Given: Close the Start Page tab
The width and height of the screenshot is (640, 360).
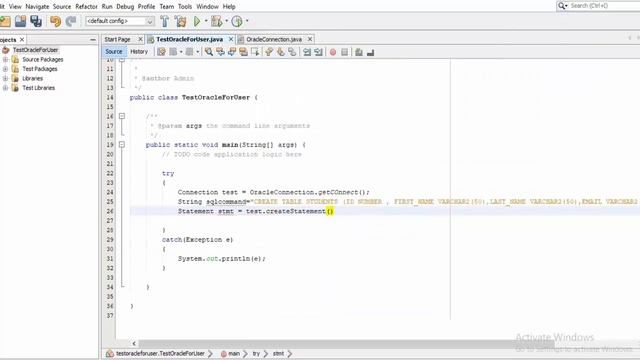Looking at the screenshot, I should coord(140,39).
